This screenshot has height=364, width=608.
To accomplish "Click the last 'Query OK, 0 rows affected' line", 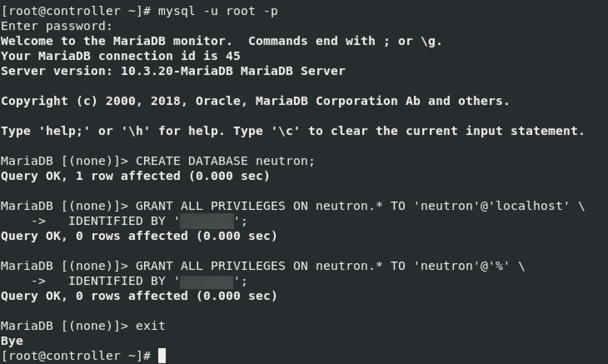I will click(x=139, y=296).
